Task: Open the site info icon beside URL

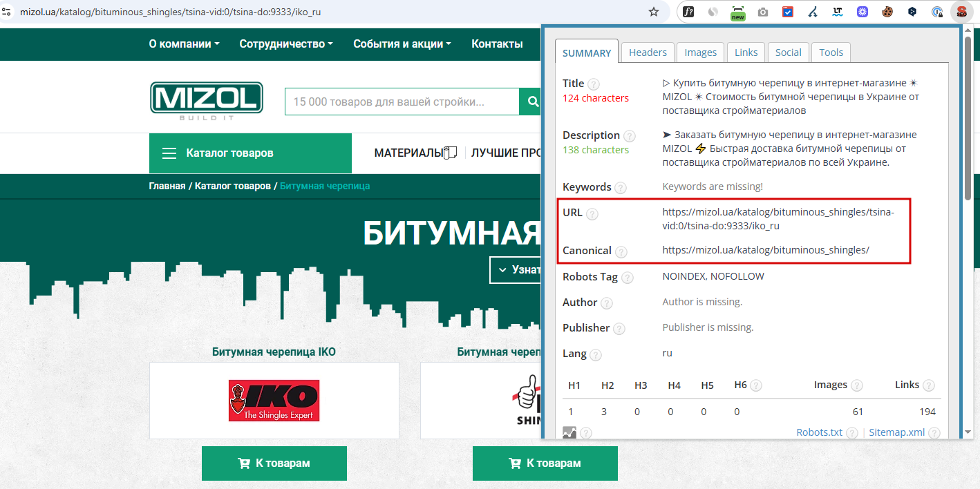Action: [6, 12]
